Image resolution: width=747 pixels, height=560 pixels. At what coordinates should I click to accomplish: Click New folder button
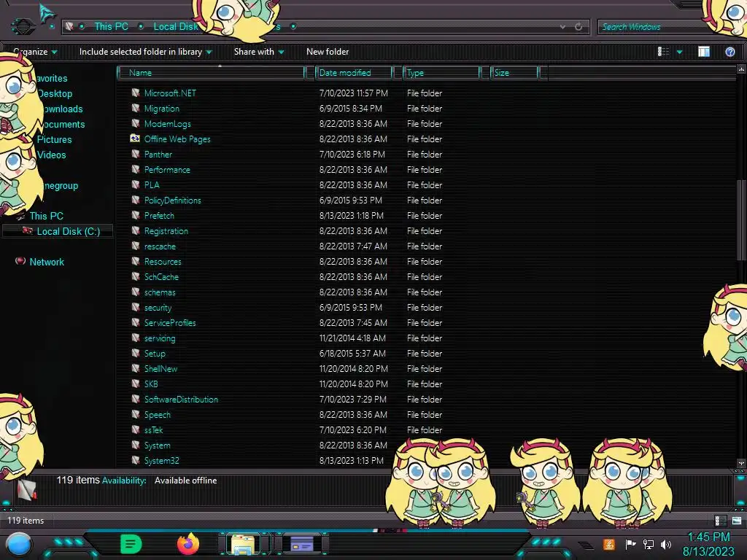point(328,52)
